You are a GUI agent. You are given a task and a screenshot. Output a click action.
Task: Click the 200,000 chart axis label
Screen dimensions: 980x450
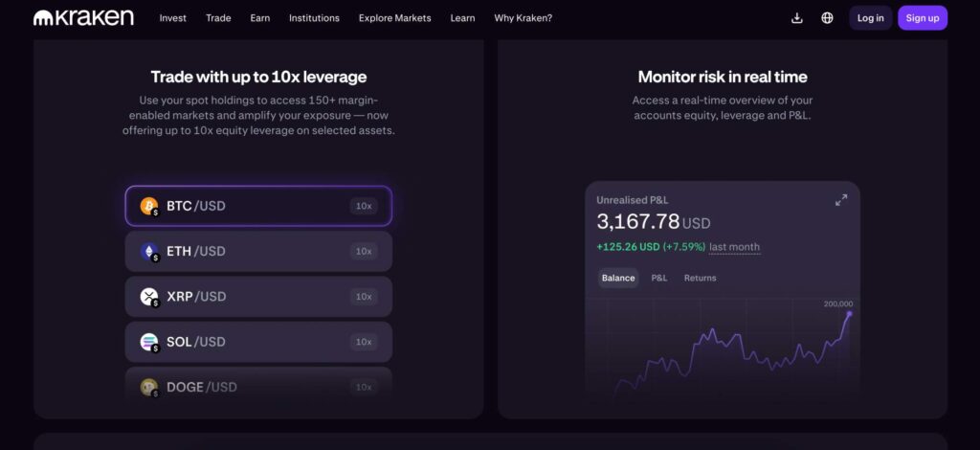(838, 304)
